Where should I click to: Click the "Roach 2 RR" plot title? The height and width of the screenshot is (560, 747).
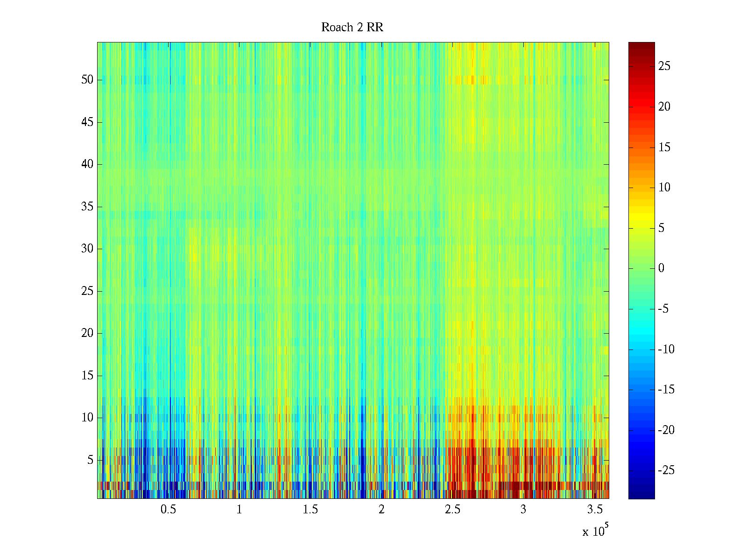click(352, 28)
